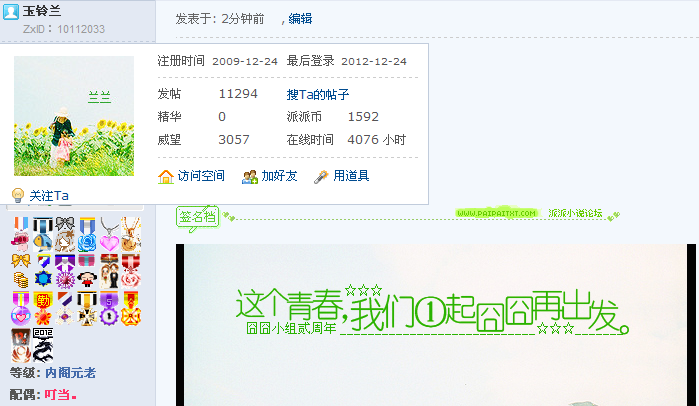Click the user avatar icon beside 玉铃兰
The image size is (699, 406).
point(11,11)
